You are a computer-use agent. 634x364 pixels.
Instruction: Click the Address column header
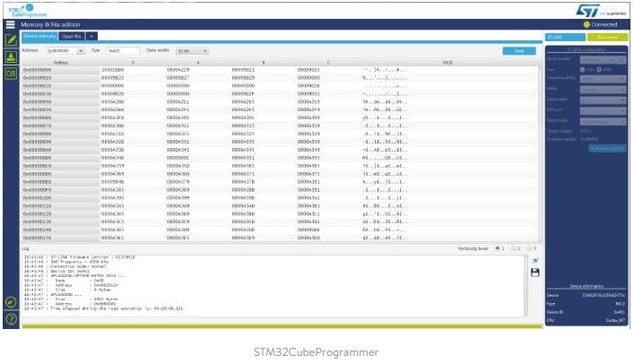click(x=61, y=63)
